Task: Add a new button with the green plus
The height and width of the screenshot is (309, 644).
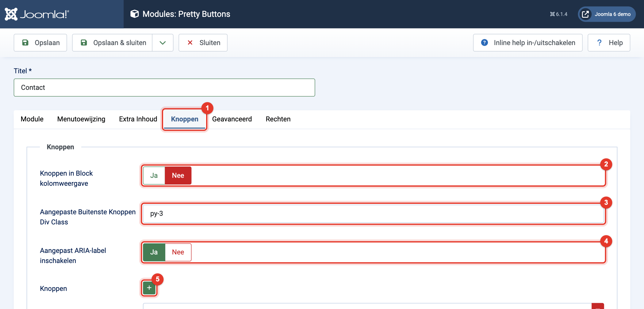Action: click(x=149, y=288)
